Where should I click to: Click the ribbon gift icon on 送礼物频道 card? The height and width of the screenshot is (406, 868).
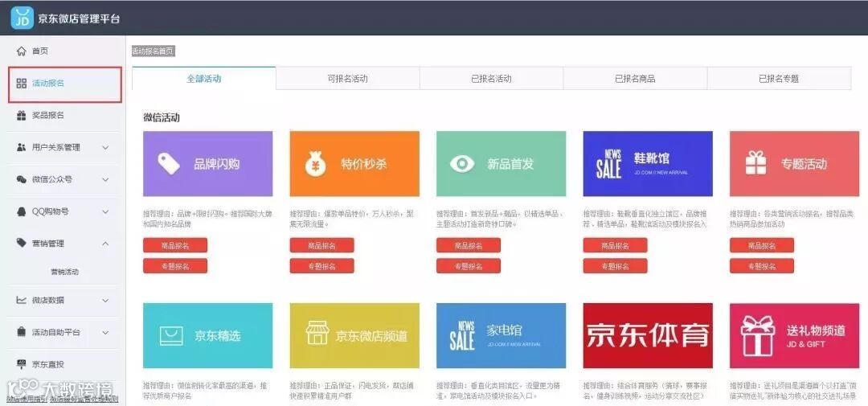pyautogui.click(x=758, y=336)
